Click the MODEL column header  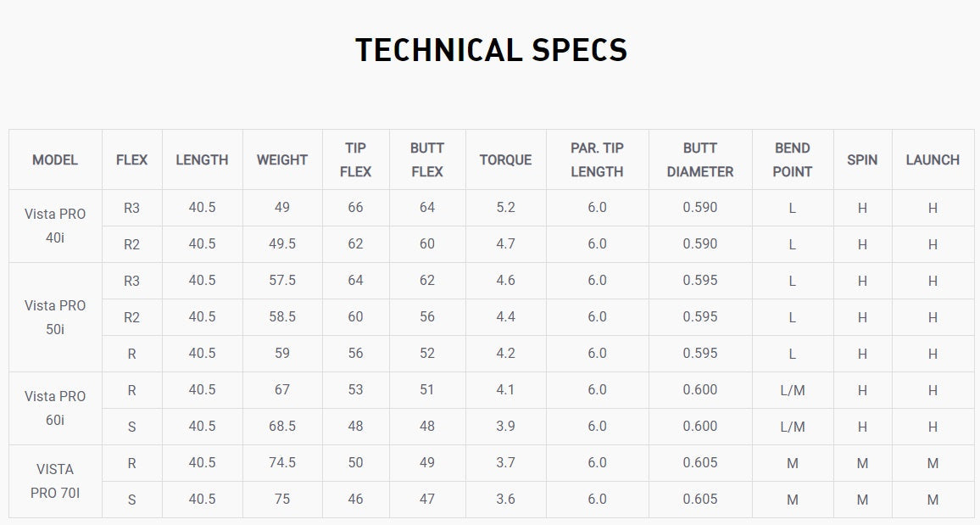click(55, 159)
